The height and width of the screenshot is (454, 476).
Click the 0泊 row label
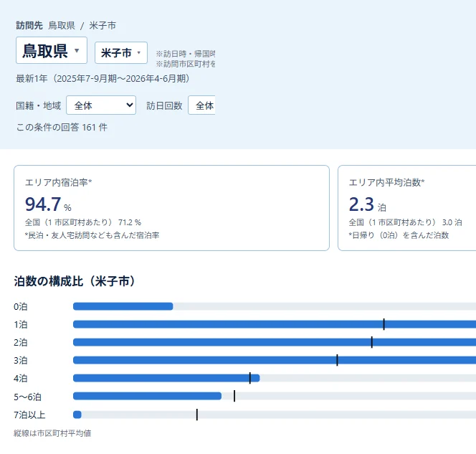[21, 307]
